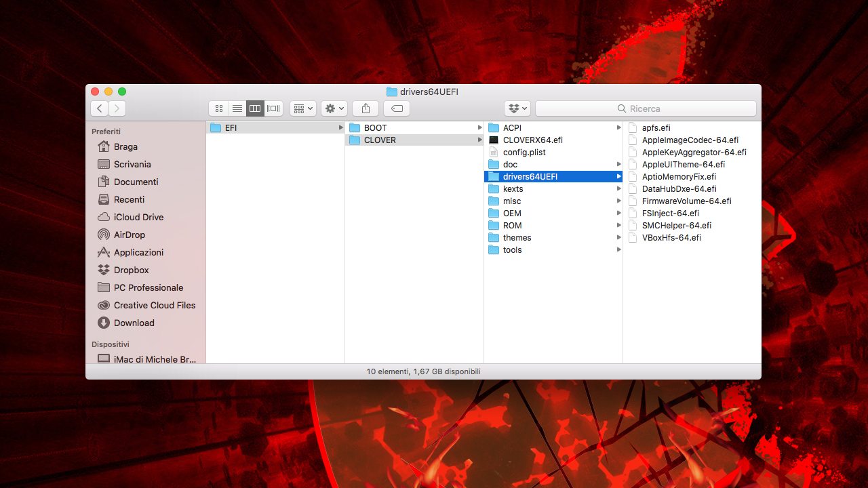The width and height of the screenshot is (868, 488).
Task: Expand the kexts folder
Action: point(513,189)
